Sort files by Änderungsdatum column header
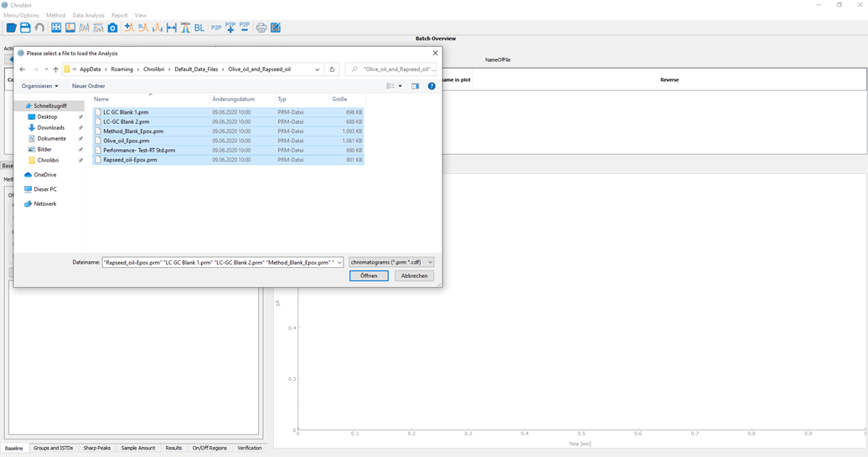The width and height of the screenshot is (868, 457). tap(242, 99)
